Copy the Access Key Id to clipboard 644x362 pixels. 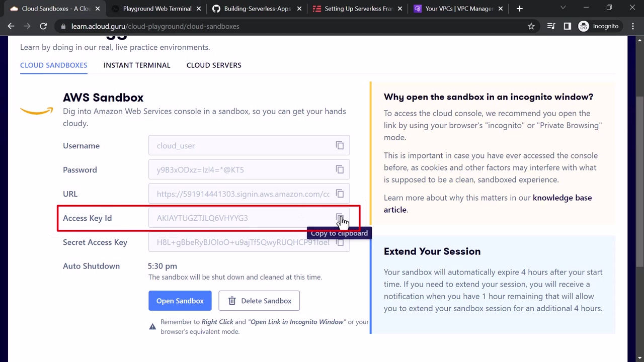[x=340, y=218]
